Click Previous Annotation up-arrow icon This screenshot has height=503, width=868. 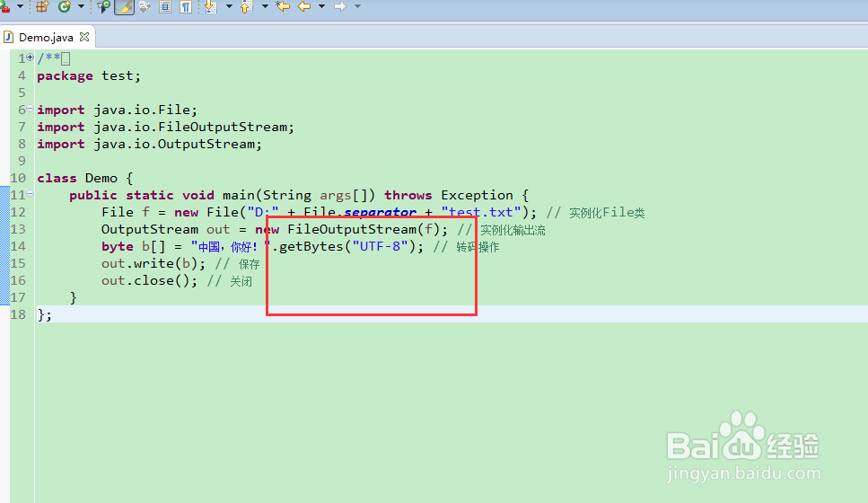tap(246, 6)
